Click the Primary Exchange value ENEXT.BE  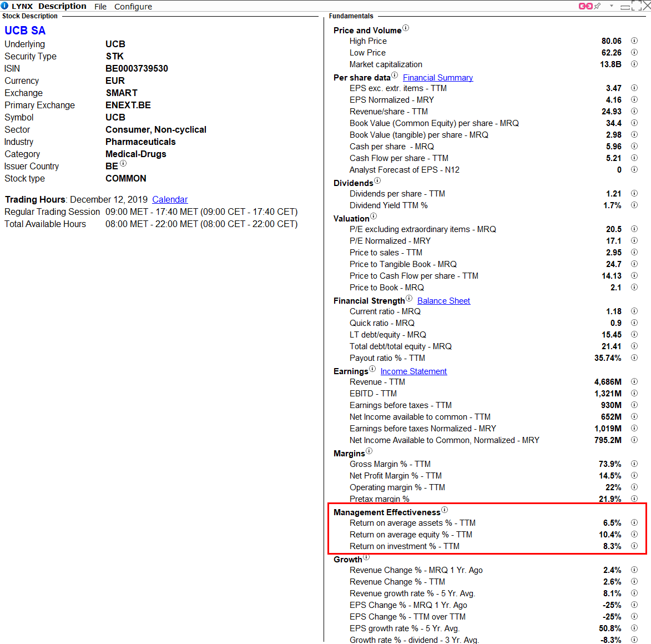click(x=128, y=105)
